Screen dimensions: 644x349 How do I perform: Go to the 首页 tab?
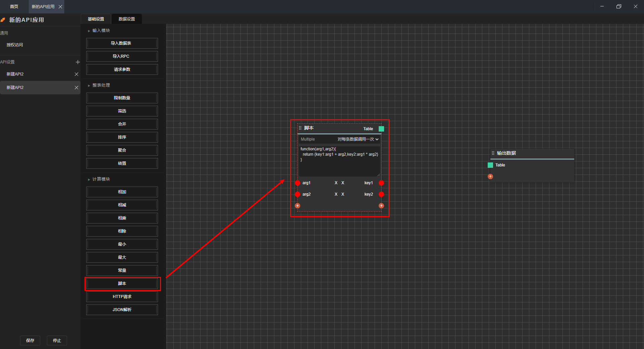coord(14,7)
